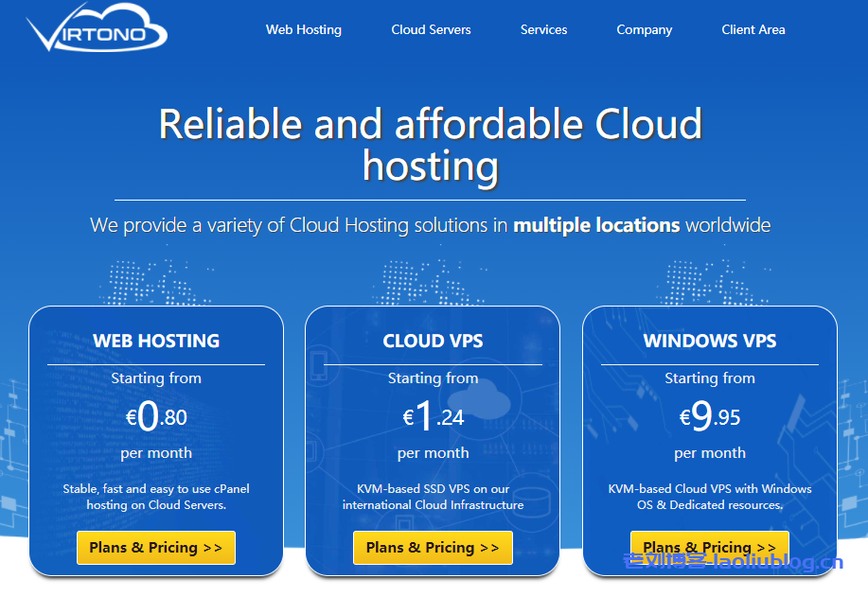Go to the Client Area
The width and height of the screenshot is (868, 597).
pyautogui.click(x=753, y=29)
